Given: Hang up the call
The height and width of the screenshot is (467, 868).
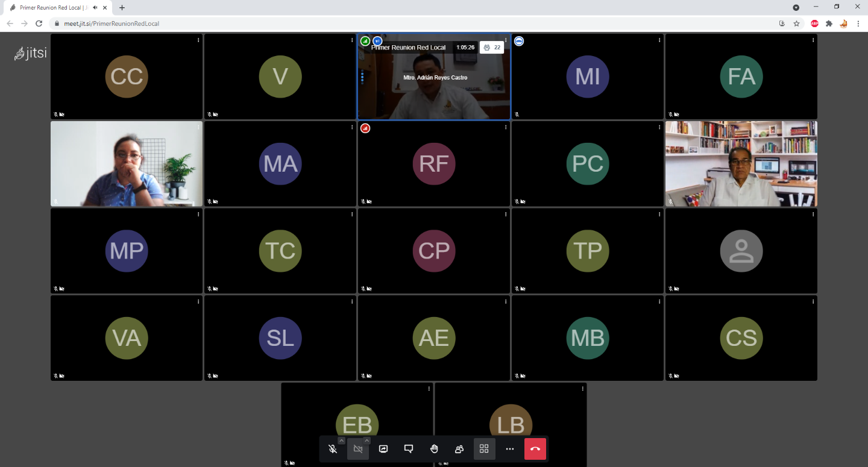Looking at the screenshot, I should (x=535, y=449).
